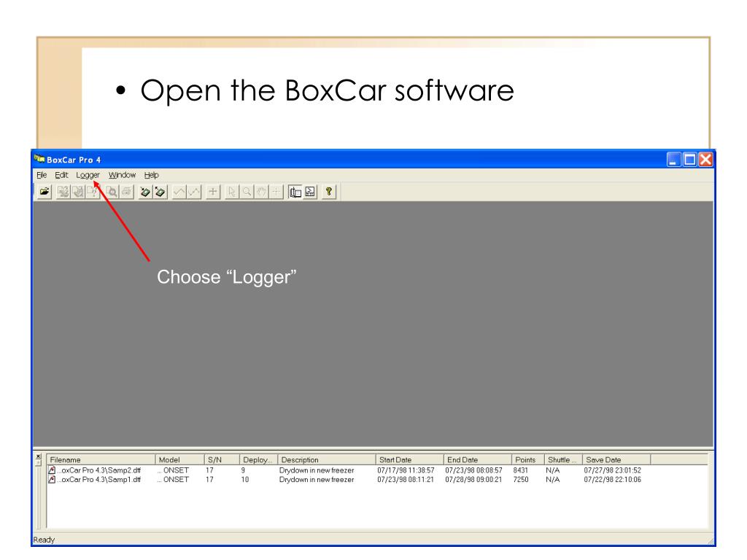Click the grayed document with question mark icon
Viewport: 747px width, 560px height.
[x=93, y=192]
